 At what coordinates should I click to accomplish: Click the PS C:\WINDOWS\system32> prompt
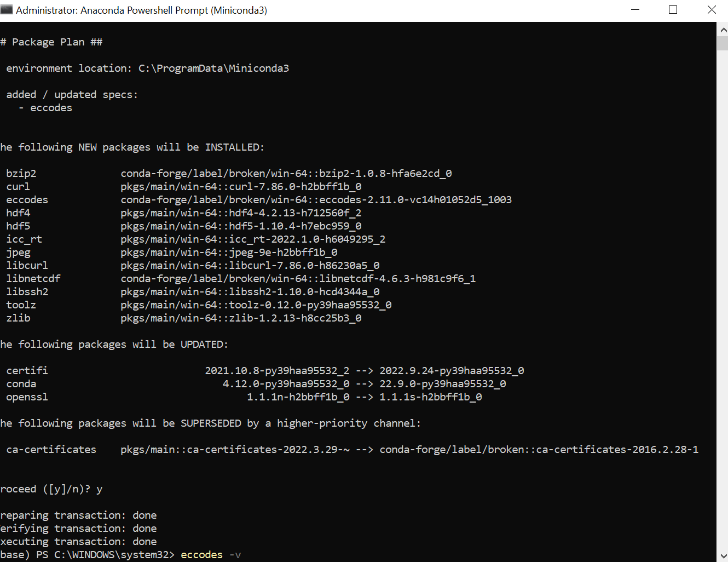pyautogui.click(x=106, y=555)
